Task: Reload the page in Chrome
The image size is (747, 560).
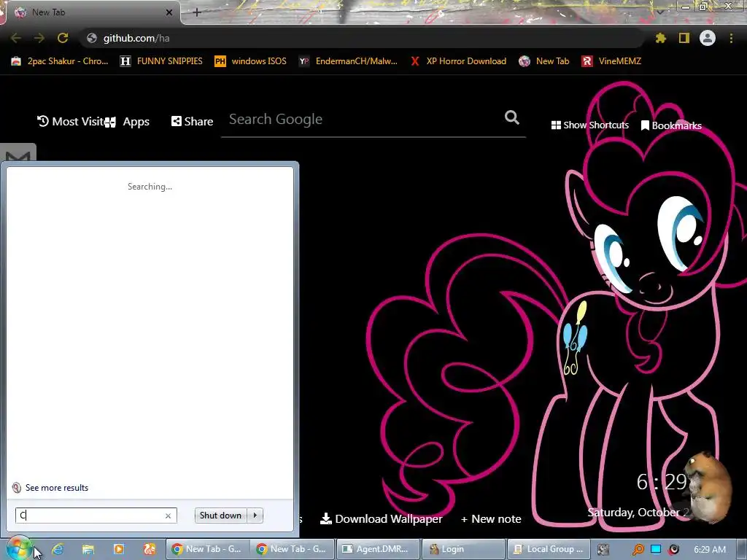Action: pyautogui.click(x=63, y=38)
